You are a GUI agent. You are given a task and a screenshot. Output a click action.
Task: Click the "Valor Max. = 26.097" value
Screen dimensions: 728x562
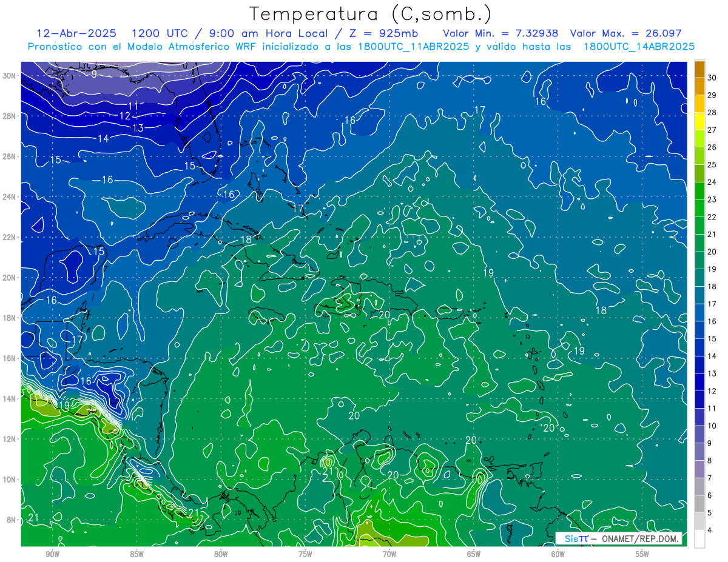coord(626,33)
